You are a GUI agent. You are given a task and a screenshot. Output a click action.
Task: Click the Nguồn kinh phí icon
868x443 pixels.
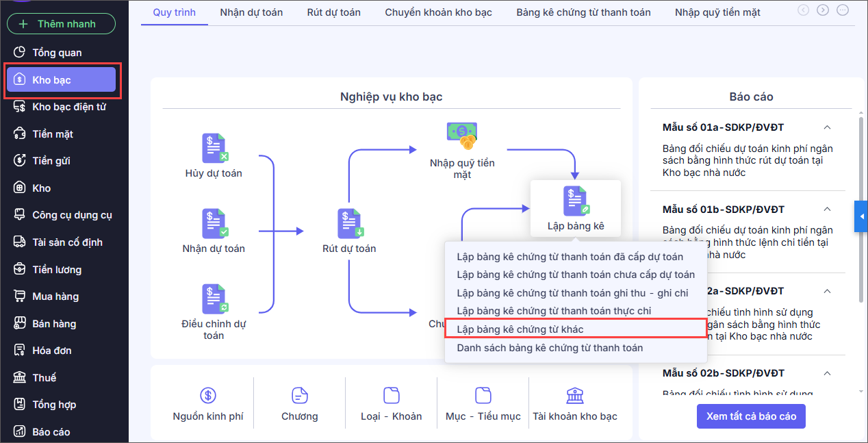tap(208, 395)
